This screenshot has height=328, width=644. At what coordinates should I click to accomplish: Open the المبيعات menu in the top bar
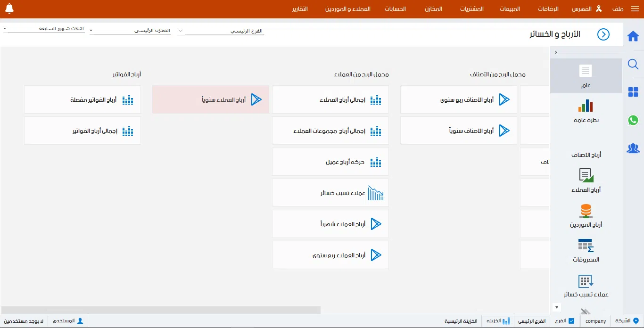pyautogui.click(x=509, y=8)
